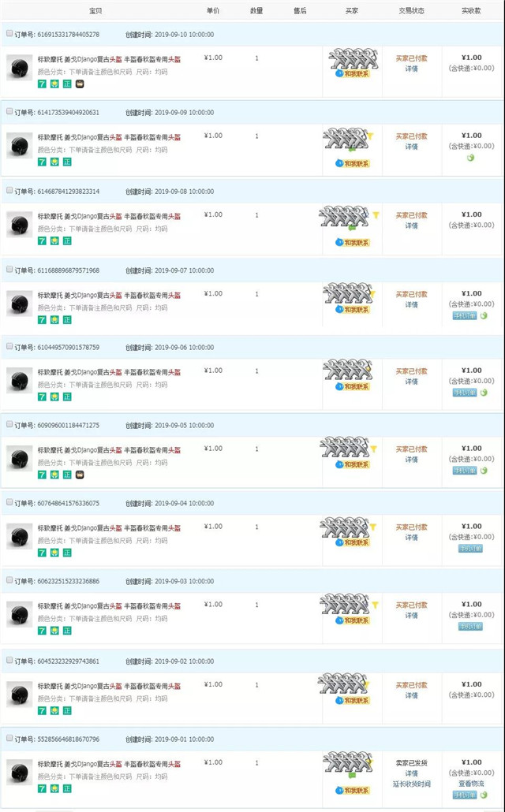Click the green leaf icon in 2019-09-09 order
This screenshot has height=812, width=505.
[x=471, y=158]
